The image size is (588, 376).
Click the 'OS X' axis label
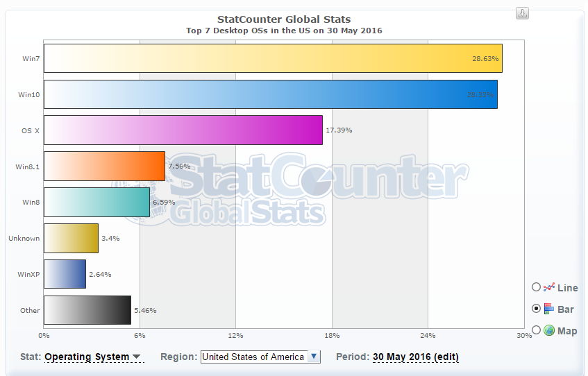point(31,131)
